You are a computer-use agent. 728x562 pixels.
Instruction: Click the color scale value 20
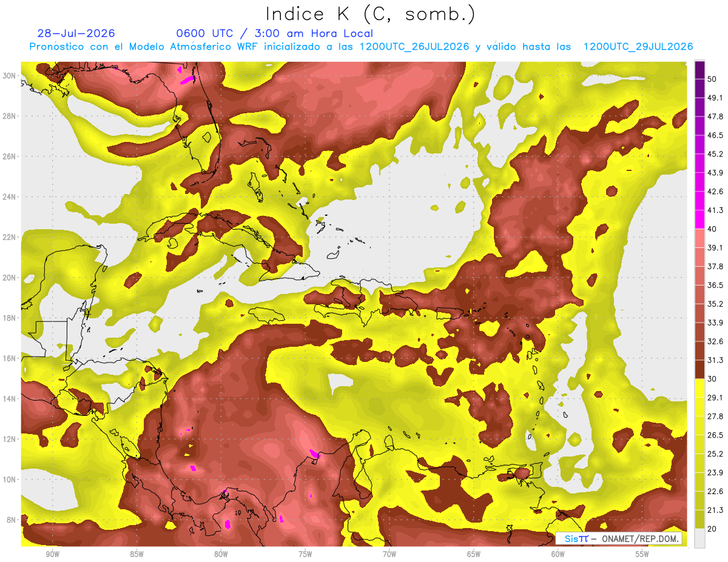[713, 529]
